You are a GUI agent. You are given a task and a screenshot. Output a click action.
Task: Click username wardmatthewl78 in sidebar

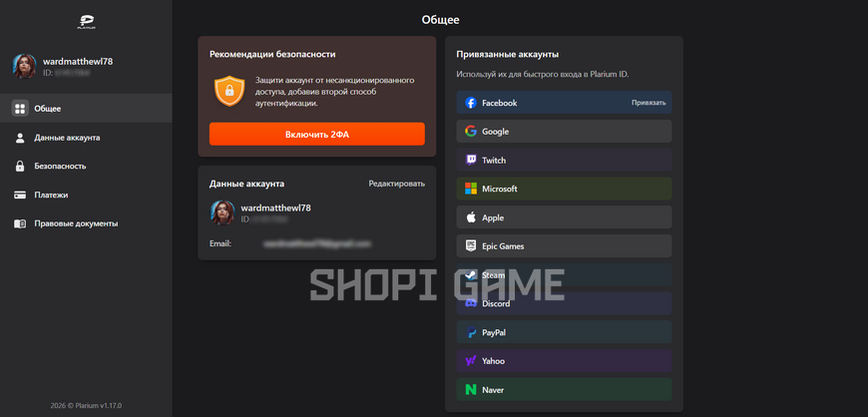[x=78, y=62]
